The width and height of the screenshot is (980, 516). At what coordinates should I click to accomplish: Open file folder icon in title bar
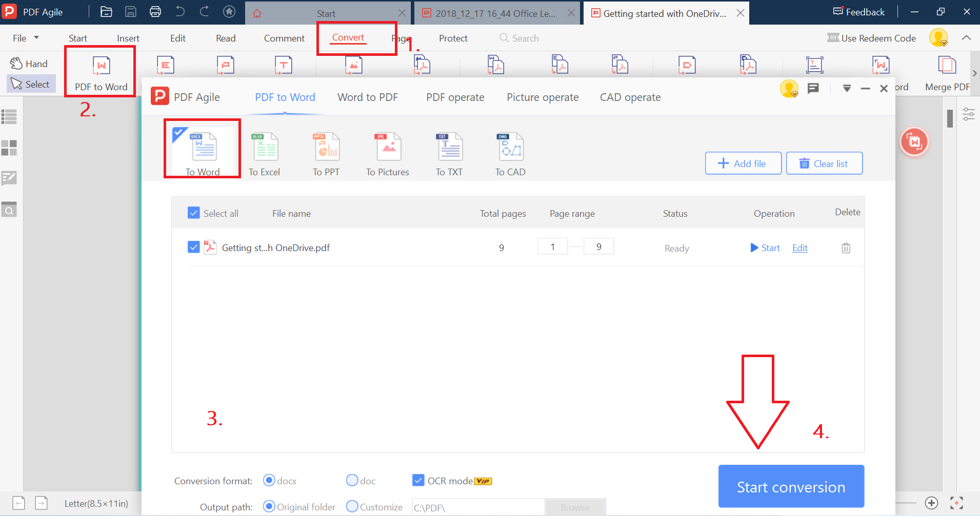106,12
